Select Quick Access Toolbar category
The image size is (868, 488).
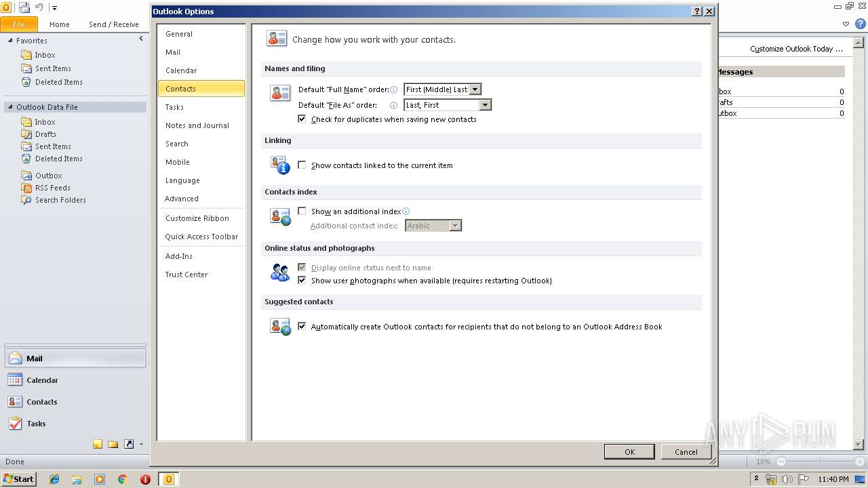201,237
